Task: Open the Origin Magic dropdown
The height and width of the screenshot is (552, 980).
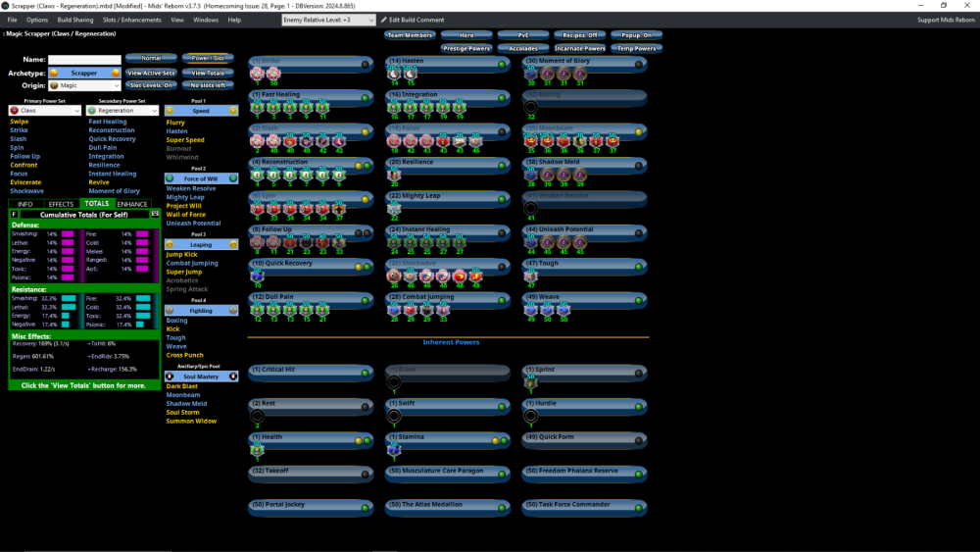Action: tap(84, 85)
